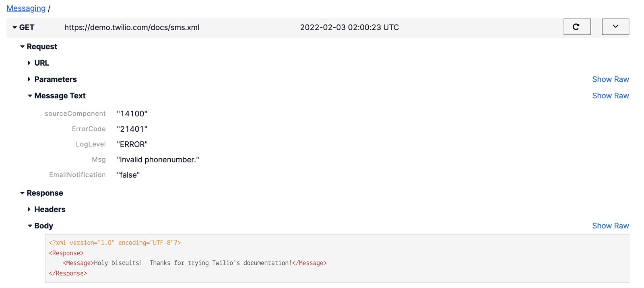Image resolution: width=644 pixels, height=288 pixels.
Task: Select the Msg value Invalid phonenumber
Action: pyautogui.click(x=158, y=160)
